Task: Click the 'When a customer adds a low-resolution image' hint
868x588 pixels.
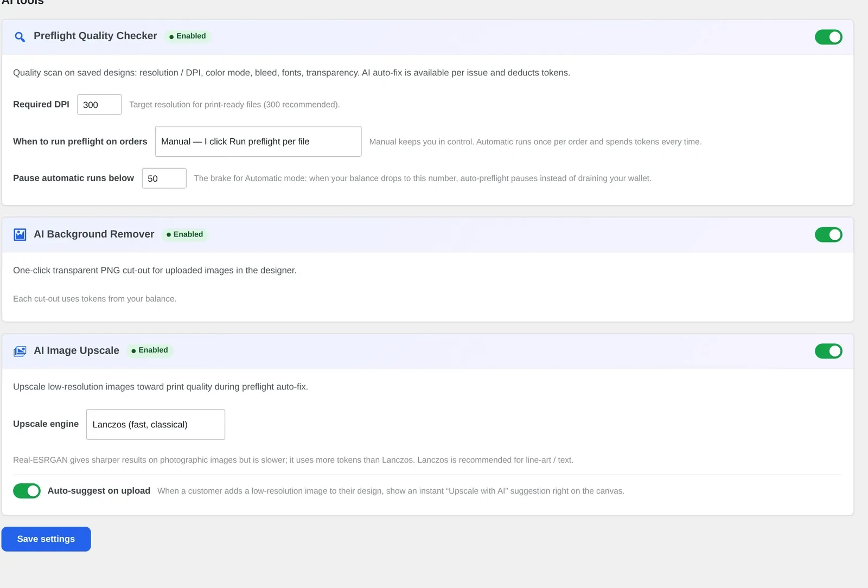Action: (391, 491)
